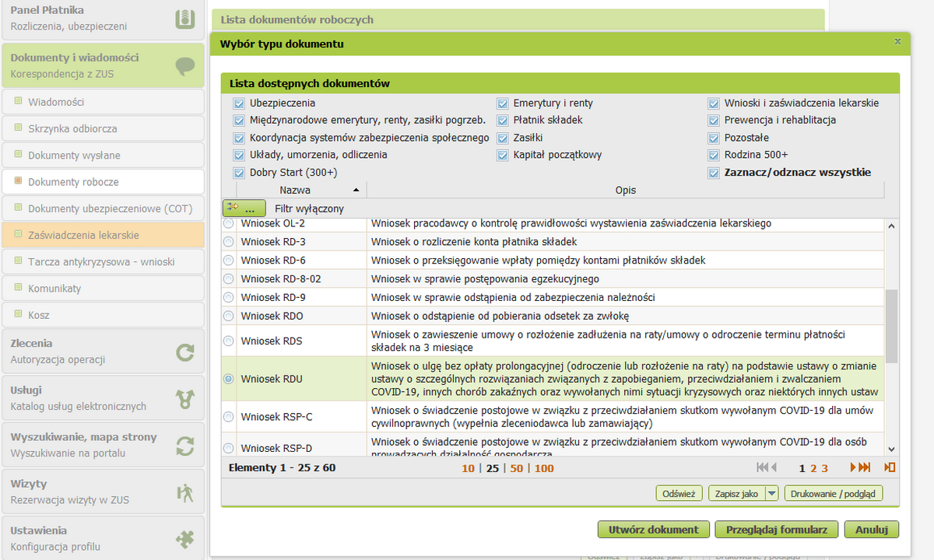Expand the Dokumenty i wiadomości section
Image resolution: width=934 pixels, height=560 pixels.
click(102, 65)
